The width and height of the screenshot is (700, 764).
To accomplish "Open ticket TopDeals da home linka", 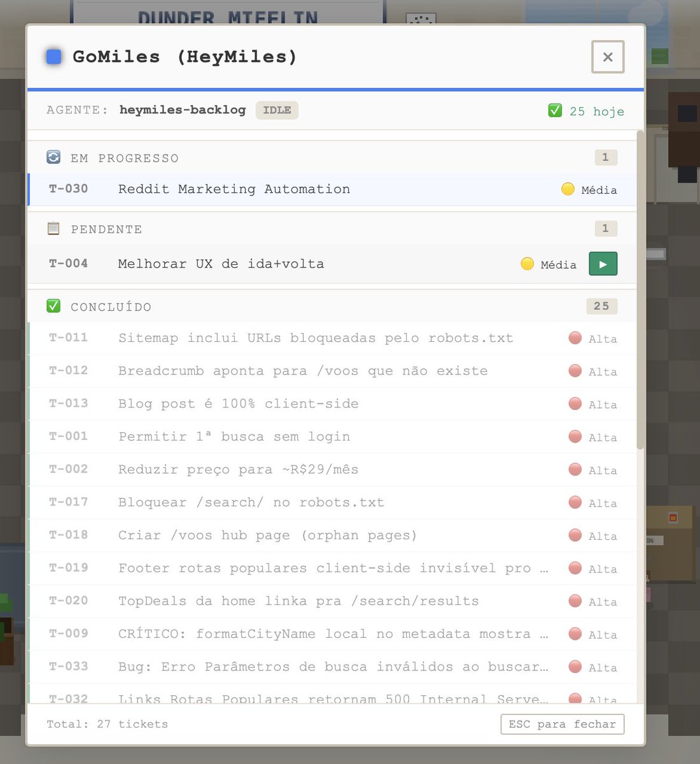I will click(x=332, y=601).
